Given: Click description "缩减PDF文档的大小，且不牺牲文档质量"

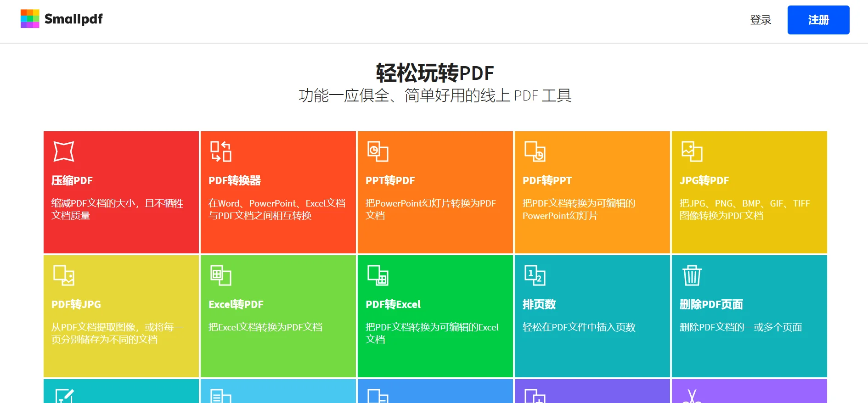Looking at the screenshot, I should click(x=118, y=209).
